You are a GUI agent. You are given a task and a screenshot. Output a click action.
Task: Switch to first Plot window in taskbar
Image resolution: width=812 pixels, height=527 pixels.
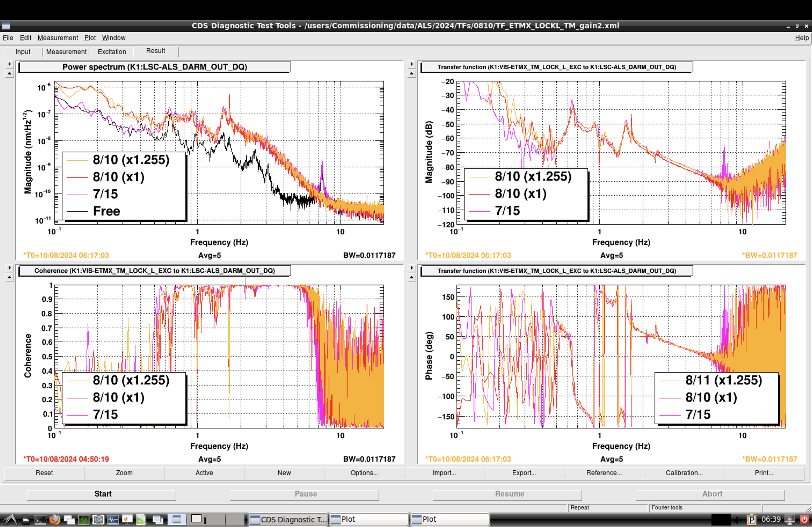click(x=368, y=519)
